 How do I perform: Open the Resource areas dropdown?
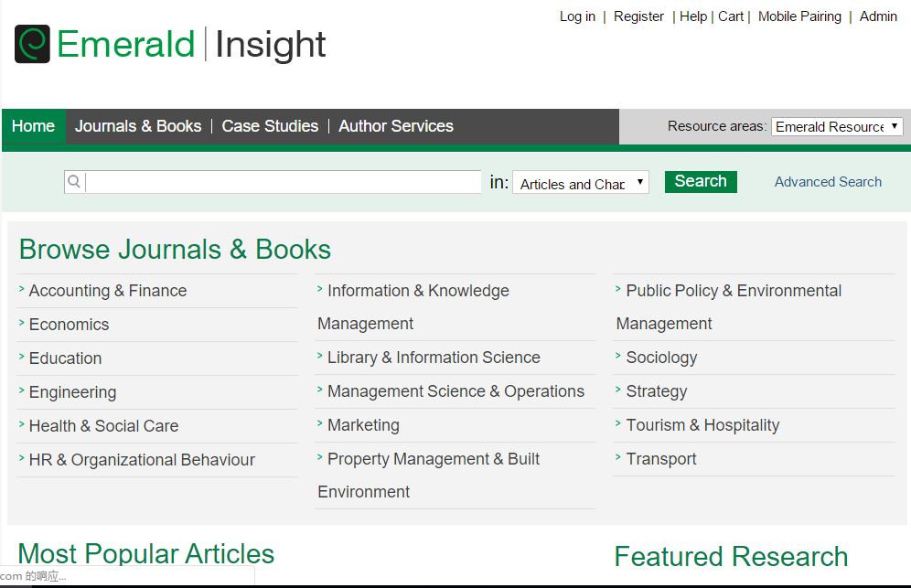coord(837,127)
